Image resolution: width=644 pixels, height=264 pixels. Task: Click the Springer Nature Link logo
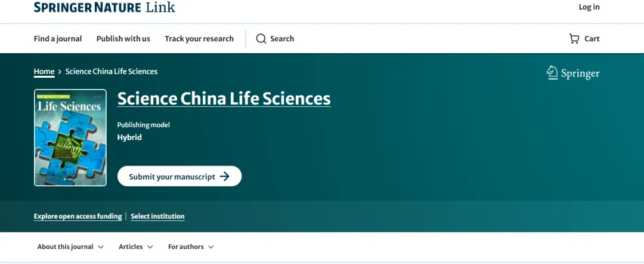[104, 7]
